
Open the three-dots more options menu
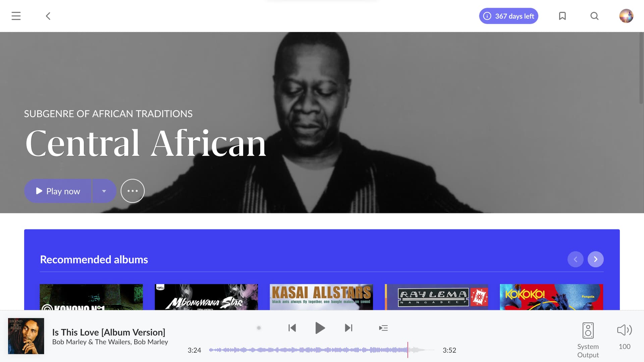click(132, 191)
